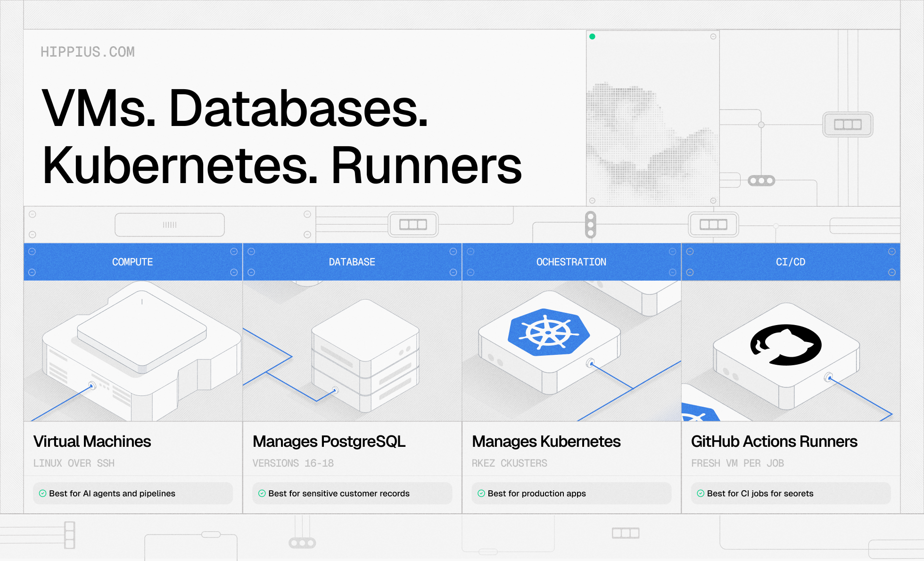Click the Best for CI jobs for seorets badge
This screenshot has height=561, width=924.
(791, 494)
